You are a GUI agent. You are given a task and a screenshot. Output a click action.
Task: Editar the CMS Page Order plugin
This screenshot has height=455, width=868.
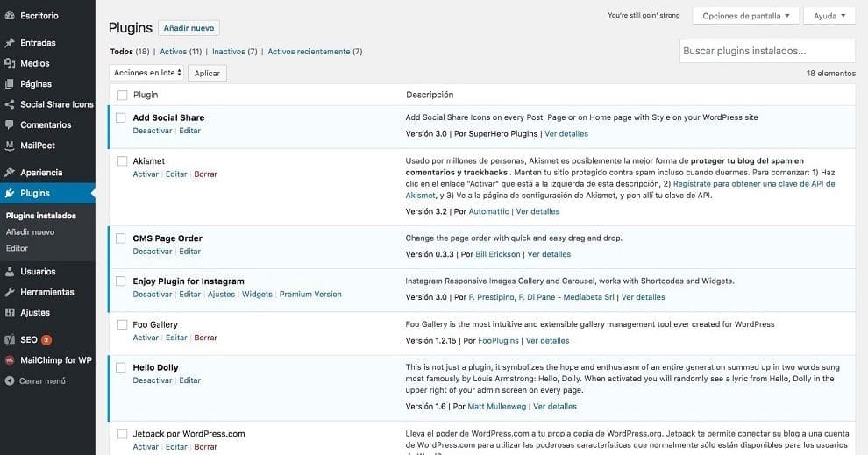click(x=190, y=252)
